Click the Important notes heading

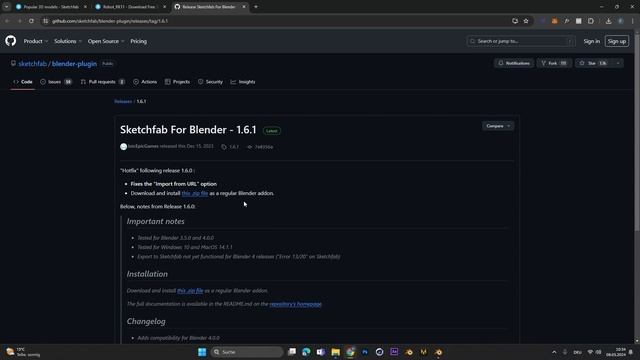coord(156,221)
